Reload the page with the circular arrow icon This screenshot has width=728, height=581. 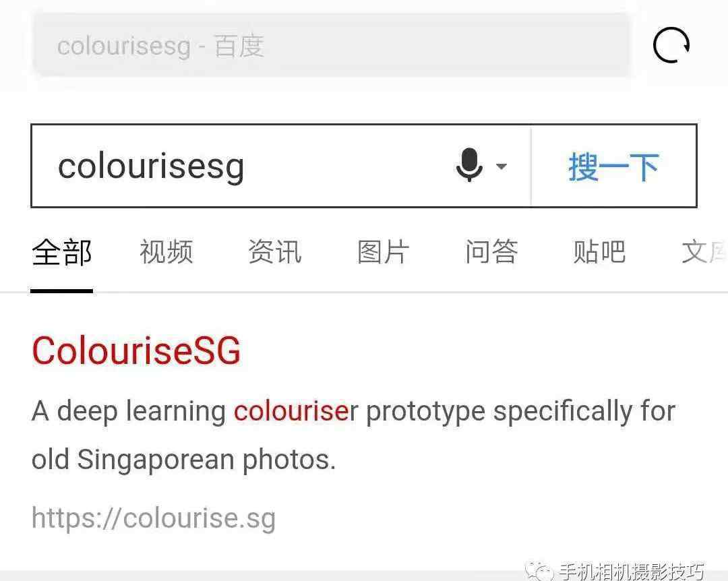coord(671,45)
